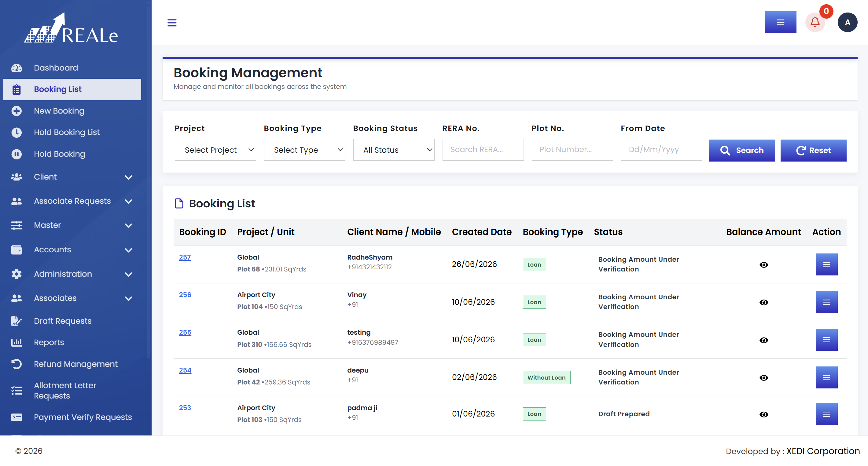Open action menu for booking 257
The image size is (868, 466).
pos(826,264)
